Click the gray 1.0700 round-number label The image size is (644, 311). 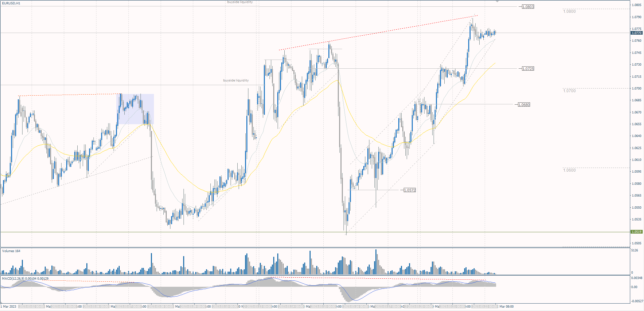coord(569,91)
